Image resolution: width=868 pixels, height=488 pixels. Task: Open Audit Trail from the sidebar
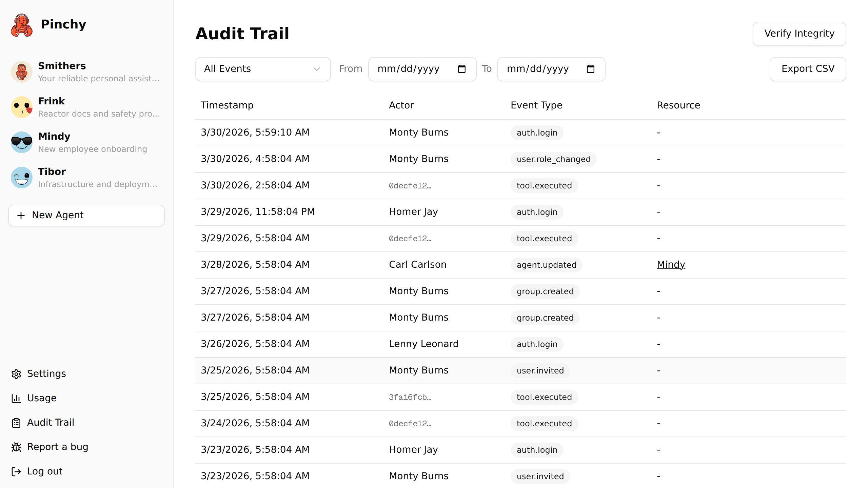[51, 423]
